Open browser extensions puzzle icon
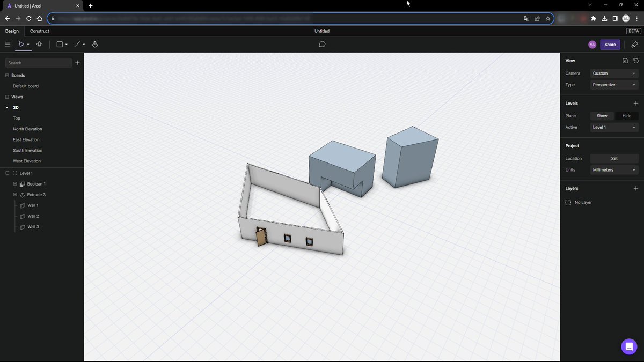 click(594, 18)
